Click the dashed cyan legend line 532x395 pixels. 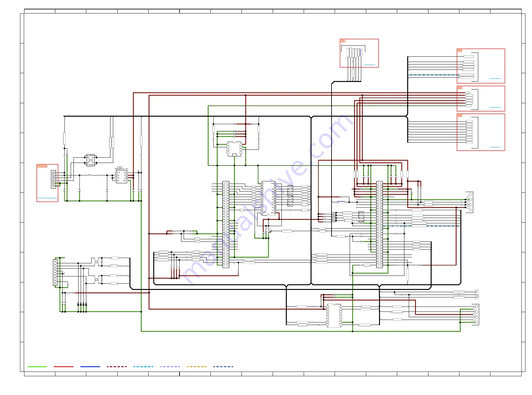[x=143, y=367]
